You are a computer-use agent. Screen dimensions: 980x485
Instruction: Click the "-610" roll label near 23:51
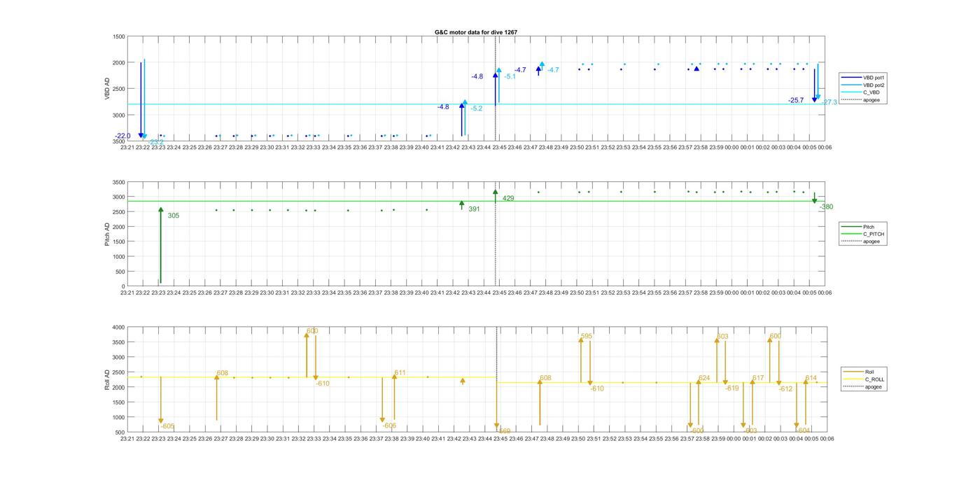pos(597,388)
